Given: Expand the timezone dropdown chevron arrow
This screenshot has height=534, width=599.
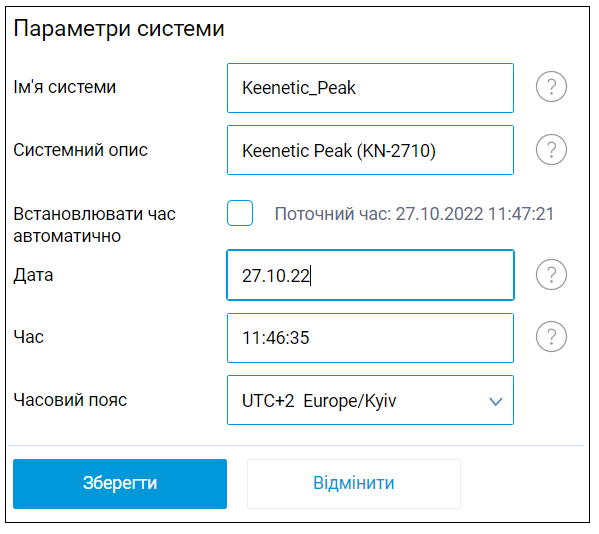Looking at the screenshot, I should (x=496, y=401).
